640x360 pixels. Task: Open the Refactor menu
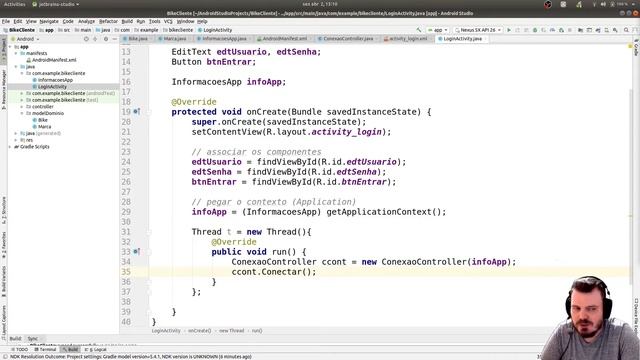point(108,21)
